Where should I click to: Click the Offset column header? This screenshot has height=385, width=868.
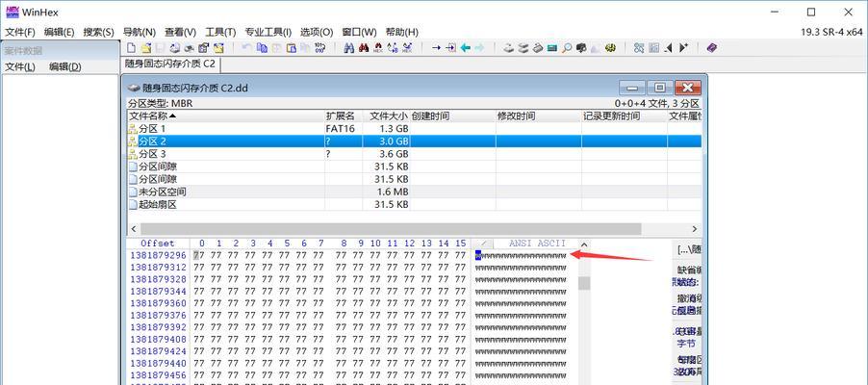point(157,244)
